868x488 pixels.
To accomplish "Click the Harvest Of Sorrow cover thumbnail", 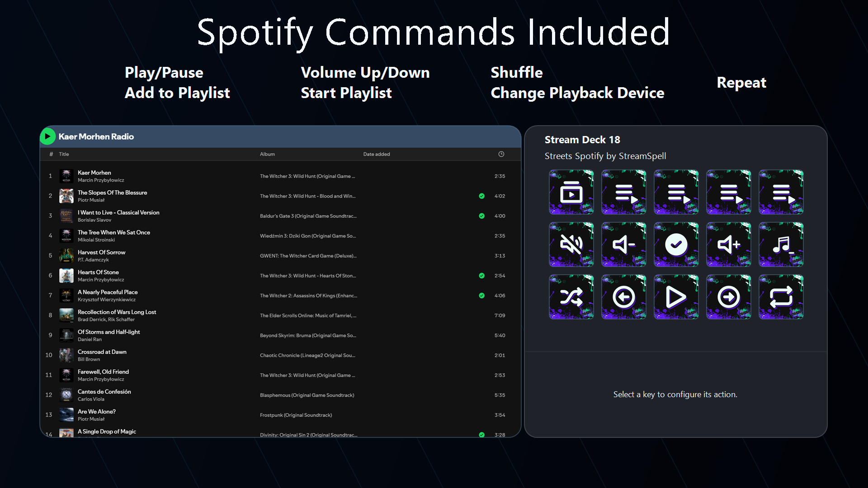I will 66,256.
